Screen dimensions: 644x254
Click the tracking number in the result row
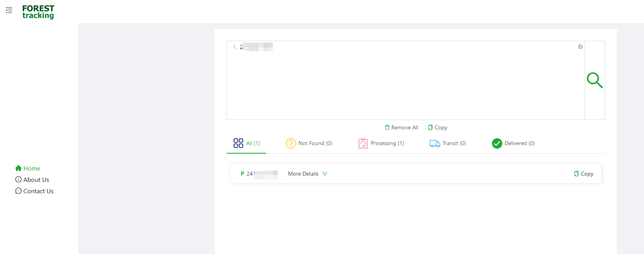pyautogui.click(x=262, y=174)
